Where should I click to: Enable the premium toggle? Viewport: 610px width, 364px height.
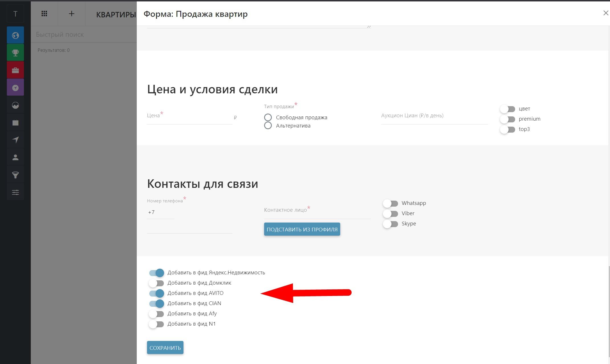point(507,119)
